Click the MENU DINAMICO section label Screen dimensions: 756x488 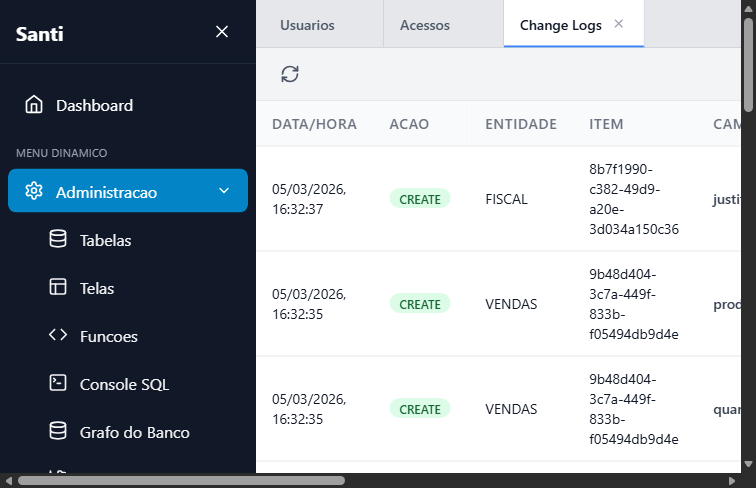point(61,153)
